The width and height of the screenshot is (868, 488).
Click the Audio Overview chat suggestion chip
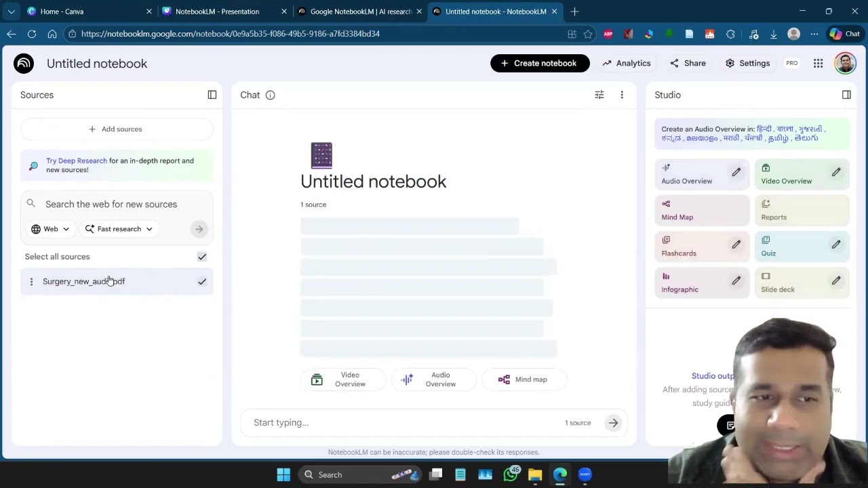pyautogui.click(x=433, y=380)
